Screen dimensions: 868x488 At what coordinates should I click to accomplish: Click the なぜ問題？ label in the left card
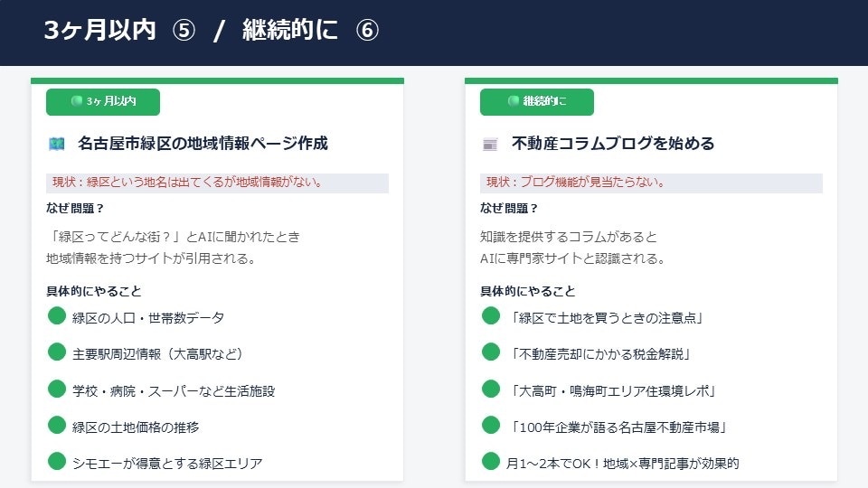[75, 209]
